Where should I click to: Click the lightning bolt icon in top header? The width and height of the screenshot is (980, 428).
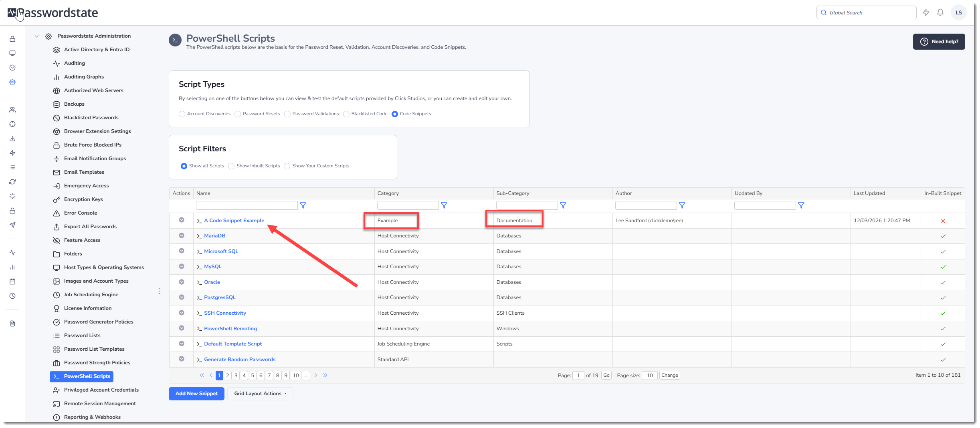(926, 12)
